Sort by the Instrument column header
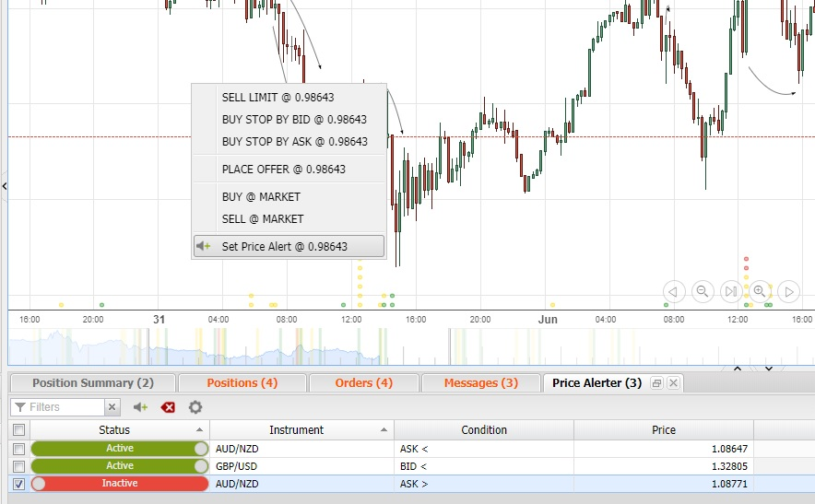The image size is (815, 504). 302,429
